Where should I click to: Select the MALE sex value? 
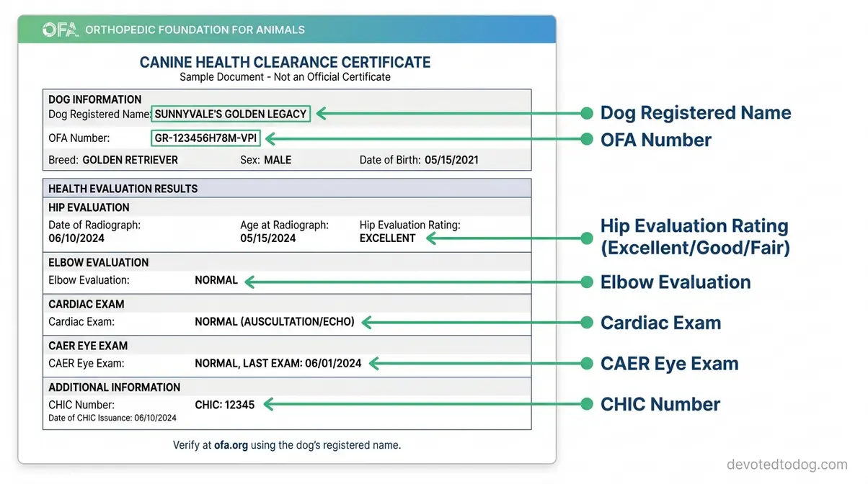[278, 160]
